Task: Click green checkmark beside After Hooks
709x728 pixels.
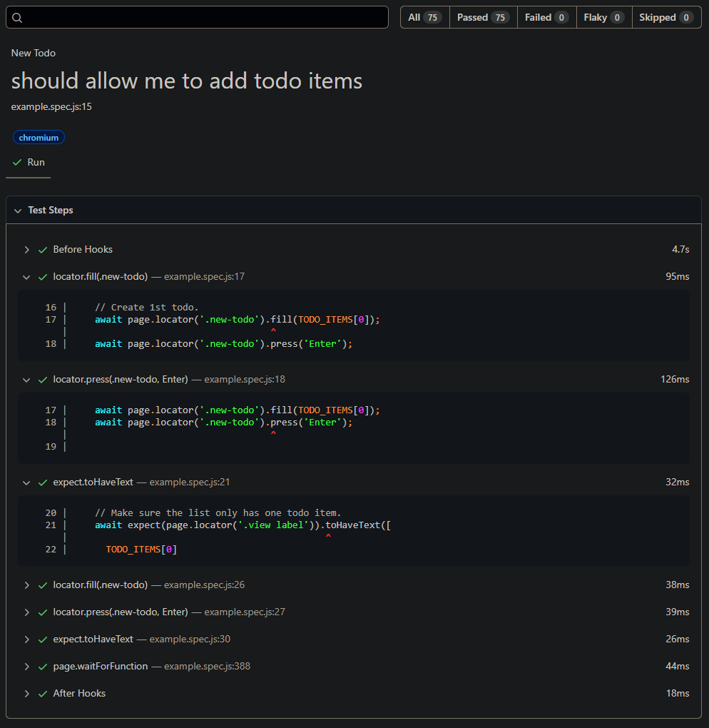Action: pyautogui.click(x=43, y=694)
